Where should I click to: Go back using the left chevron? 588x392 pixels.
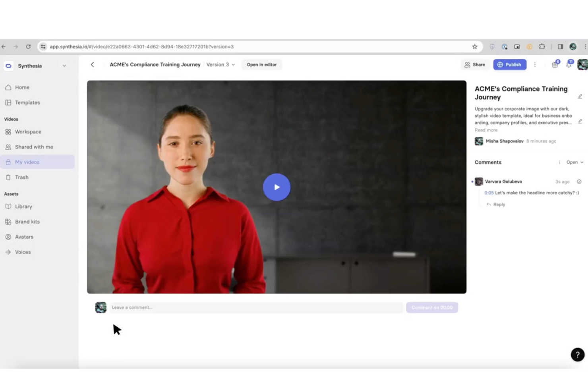pyautogui.click(x=92, y=65)
